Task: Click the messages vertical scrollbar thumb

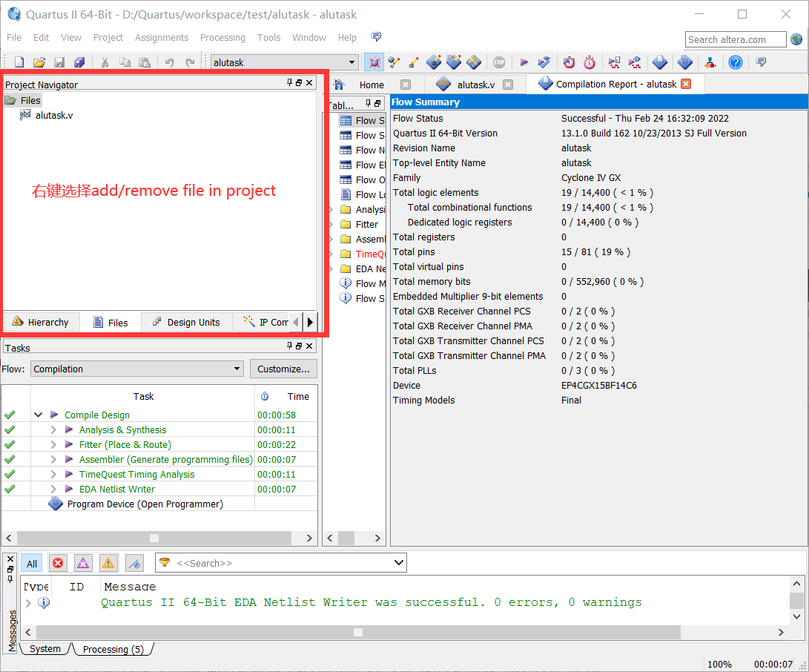Action: pos(796,600)
